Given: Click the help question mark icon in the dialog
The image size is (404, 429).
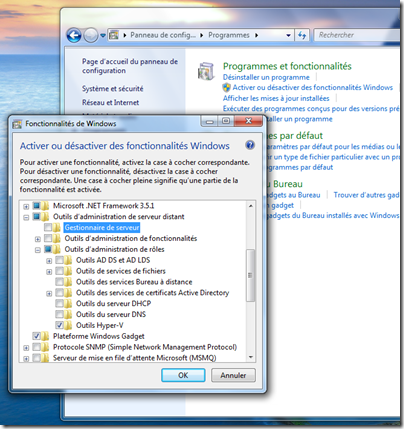Looking at the screenshot, I should coord(250,145).
